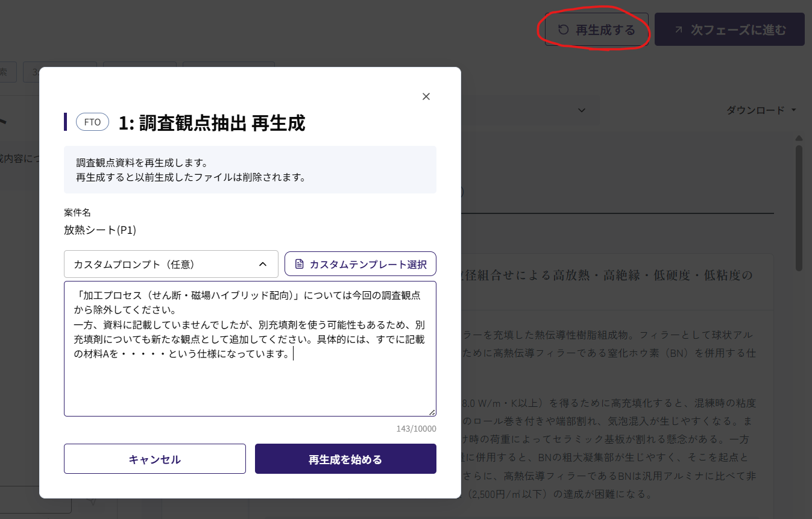
Task: Collapse the カスタムプロンプト（任意） expander
Action: pos(171,264)
